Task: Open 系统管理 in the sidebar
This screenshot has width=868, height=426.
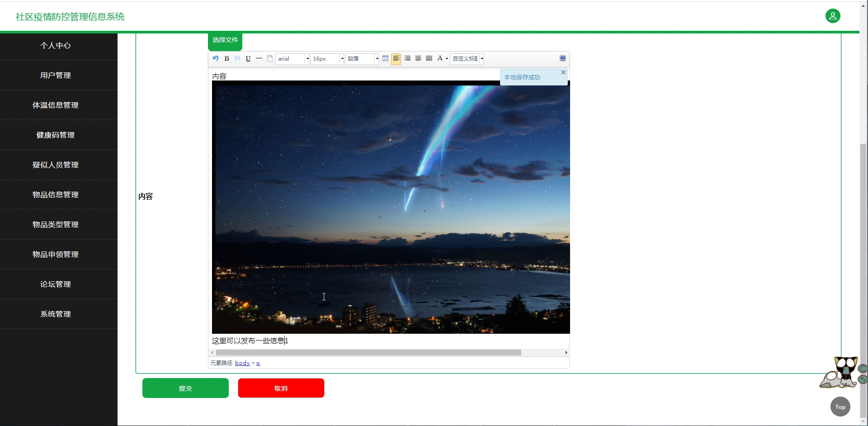Action: pos(56,314)
